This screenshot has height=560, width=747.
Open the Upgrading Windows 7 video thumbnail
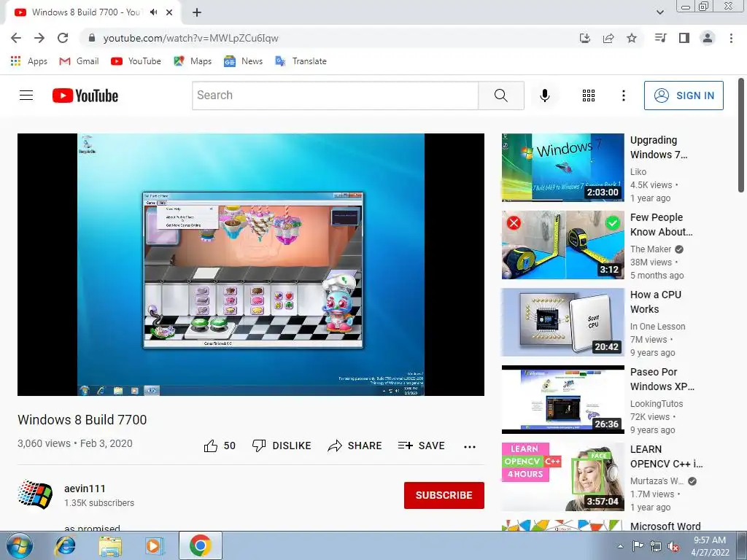562,168
